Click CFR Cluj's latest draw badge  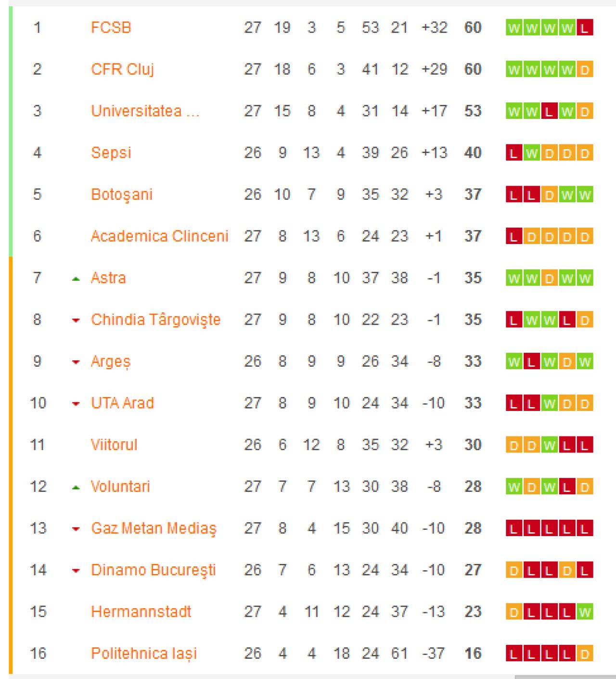pyautogui.click(x=584, y=70)
